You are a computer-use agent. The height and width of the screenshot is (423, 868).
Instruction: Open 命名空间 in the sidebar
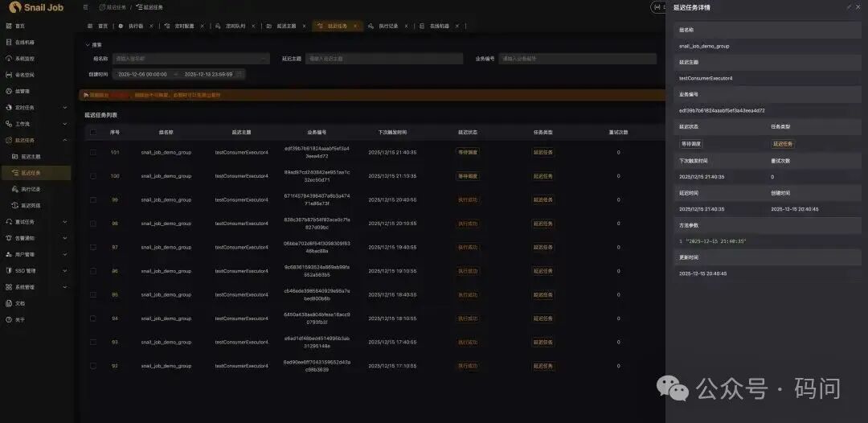[24, 75]
